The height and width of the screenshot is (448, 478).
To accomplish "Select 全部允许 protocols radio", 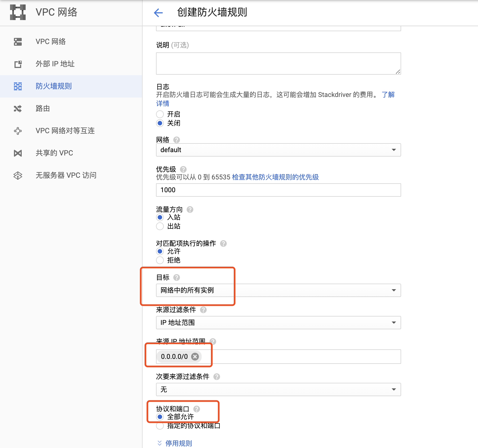I will click(160, 417).
